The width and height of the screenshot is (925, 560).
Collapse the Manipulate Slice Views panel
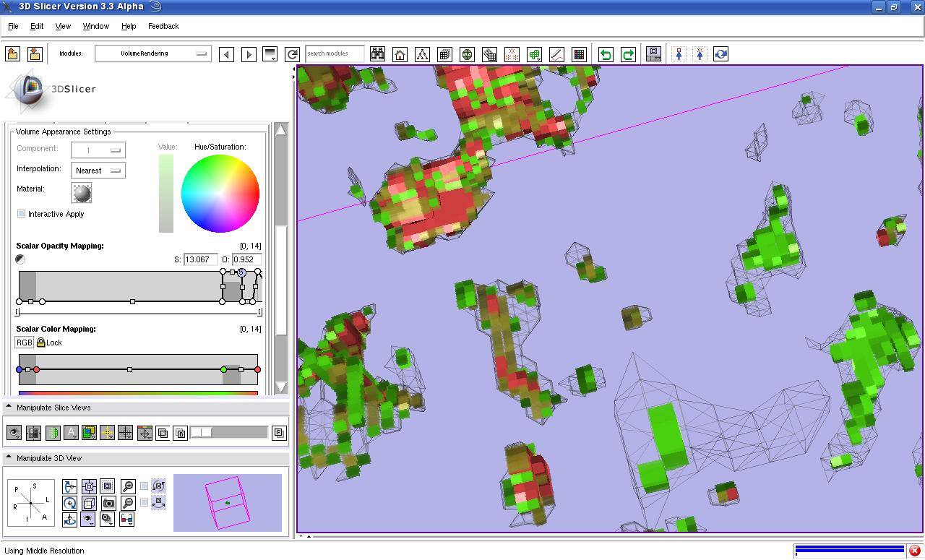(9, 408)
